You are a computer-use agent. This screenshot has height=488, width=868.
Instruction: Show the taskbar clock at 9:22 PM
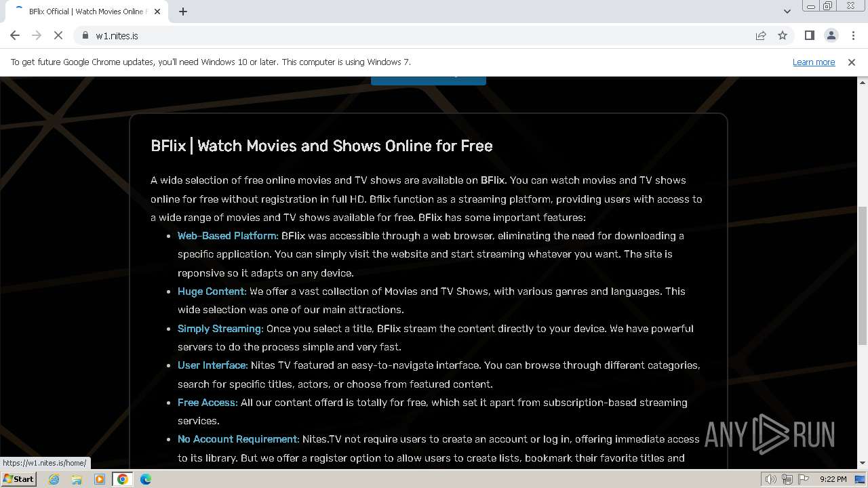(x=833, y=479)
